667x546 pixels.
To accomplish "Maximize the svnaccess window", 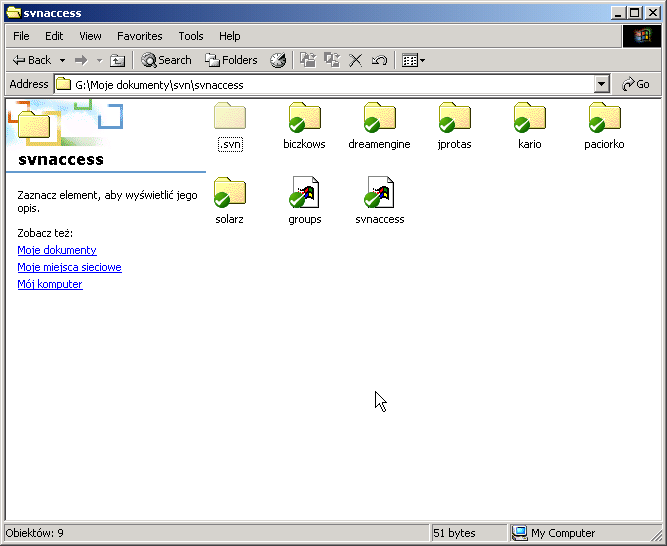I will pos(634,13).
